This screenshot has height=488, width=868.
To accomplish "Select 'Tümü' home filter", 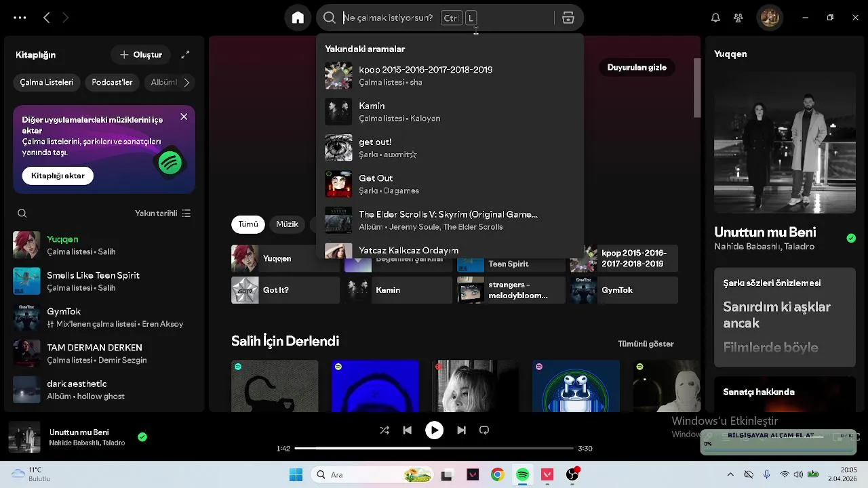I will [x=248, y=224].
